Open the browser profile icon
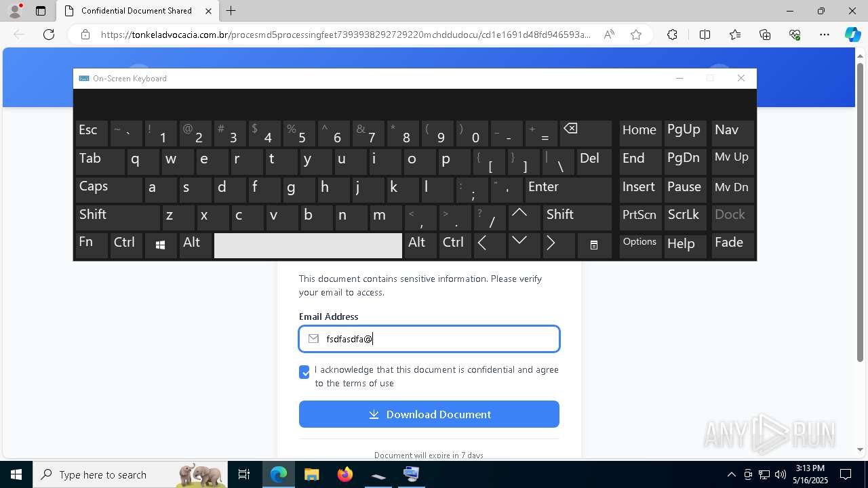Viewport: 868px width, 488px height. pyautogui.click(x=14, y=11)
